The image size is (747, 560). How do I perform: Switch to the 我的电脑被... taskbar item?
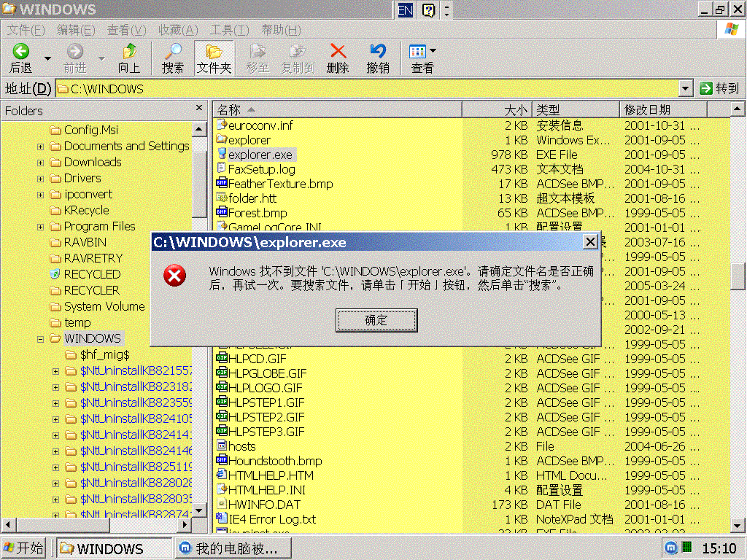(x=233, y=548)
